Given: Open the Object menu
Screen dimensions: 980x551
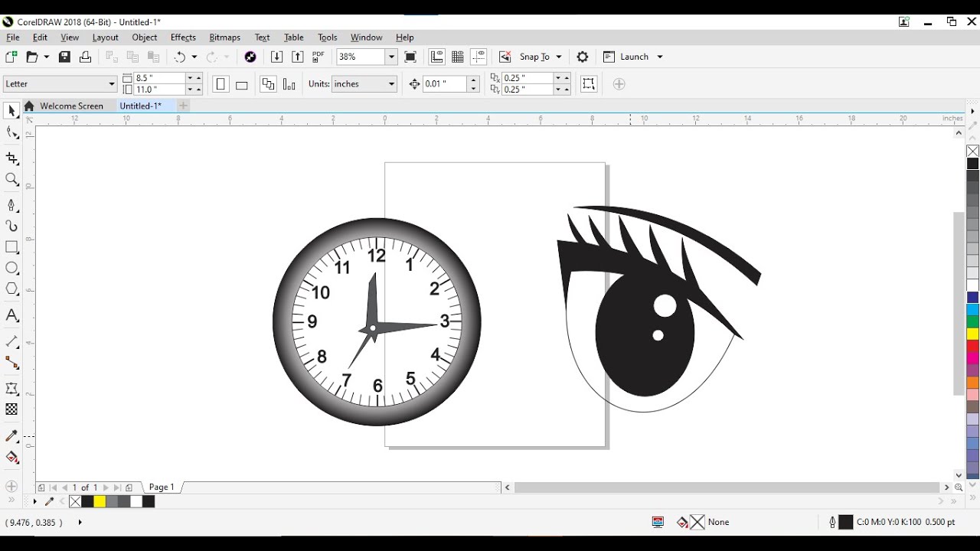Looking at the screenshot, I should (145, 37).
